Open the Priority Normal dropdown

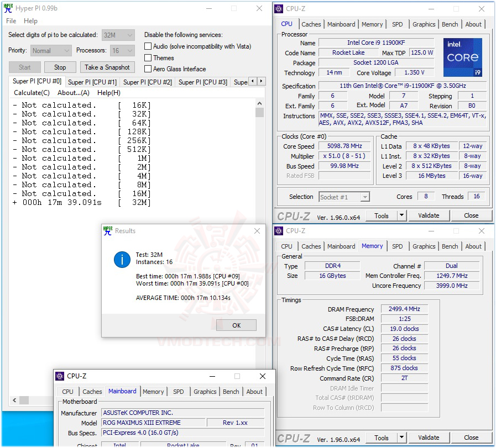pos(51,51)
